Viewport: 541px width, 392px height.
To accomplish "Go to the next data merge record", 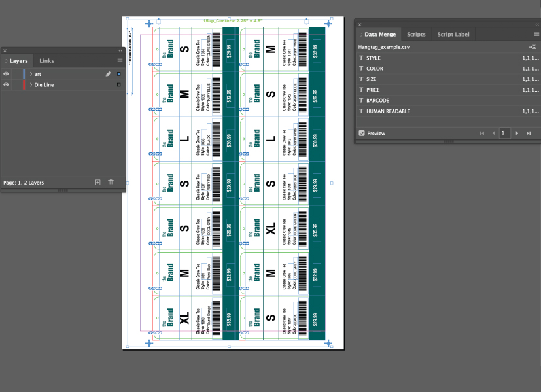I will click(x=517, y=133).
